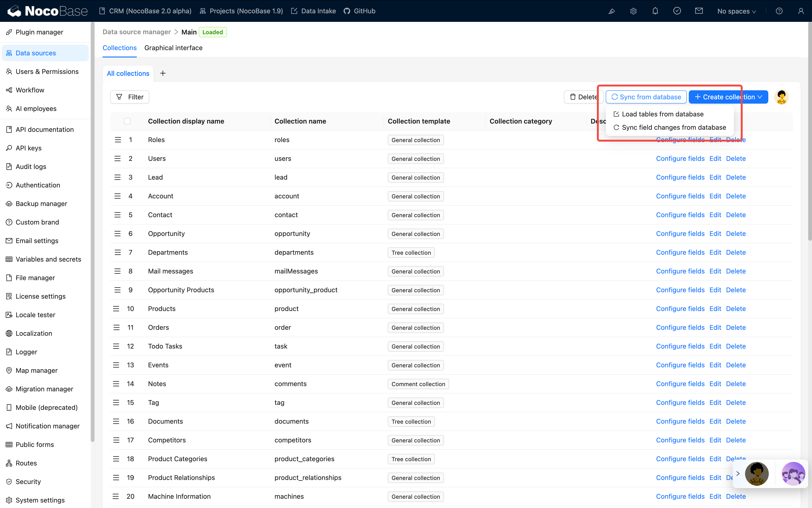
Task: Switch to the Graphical interface tab
Action: click(173, 48)
